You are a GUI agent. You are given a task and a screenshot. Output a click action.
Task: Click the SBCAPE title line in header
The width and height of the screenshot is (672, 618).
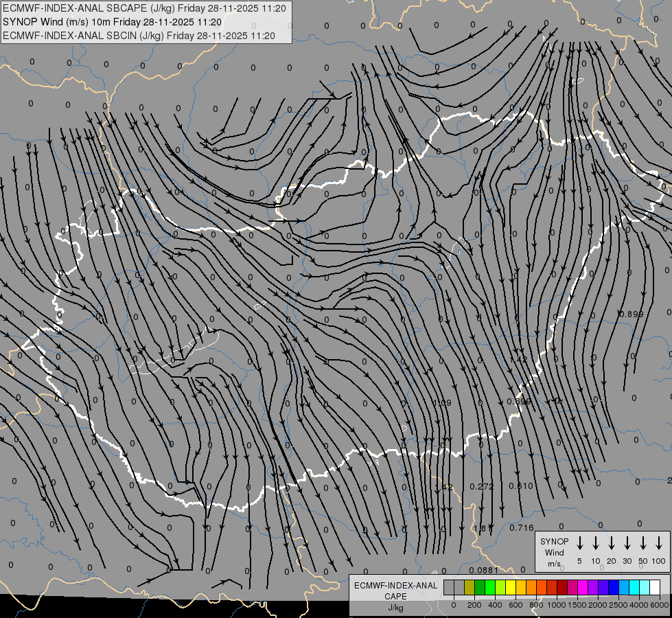click(x=144, y=8)
